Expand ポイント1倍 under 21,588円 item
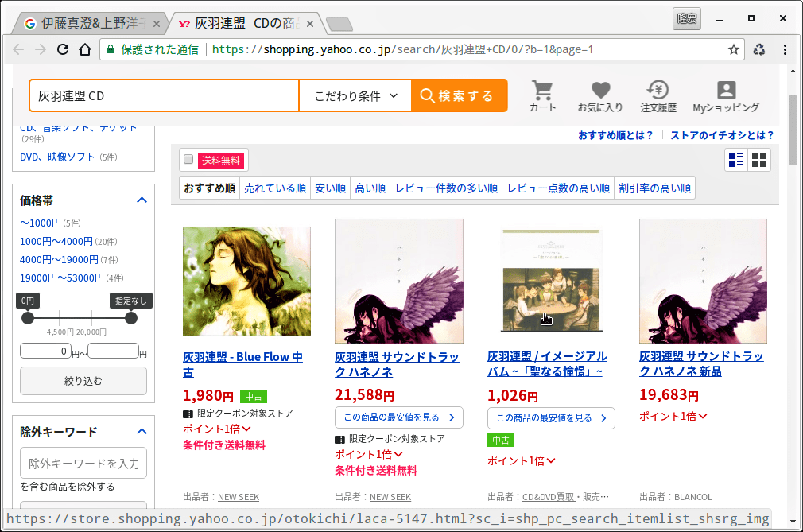The height and width of the screenshot is (532, 803). [x=369, y=455]
